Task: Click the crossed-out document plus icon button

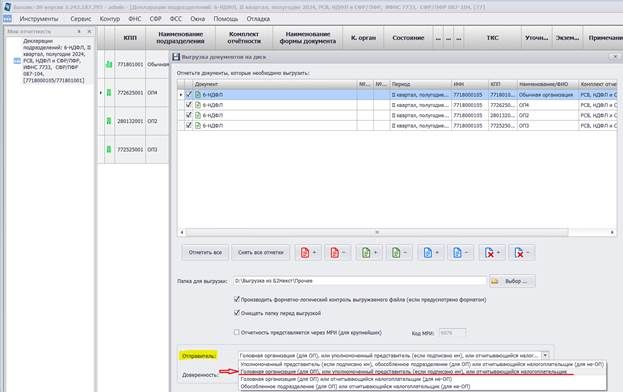Action: point(492,253)
